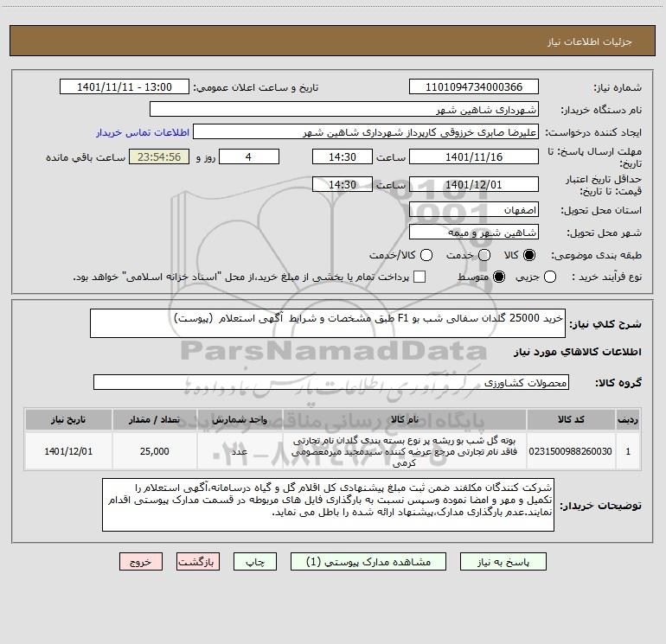
Task: Click the need number field 1101094734000366
Action: coord(474,87)
